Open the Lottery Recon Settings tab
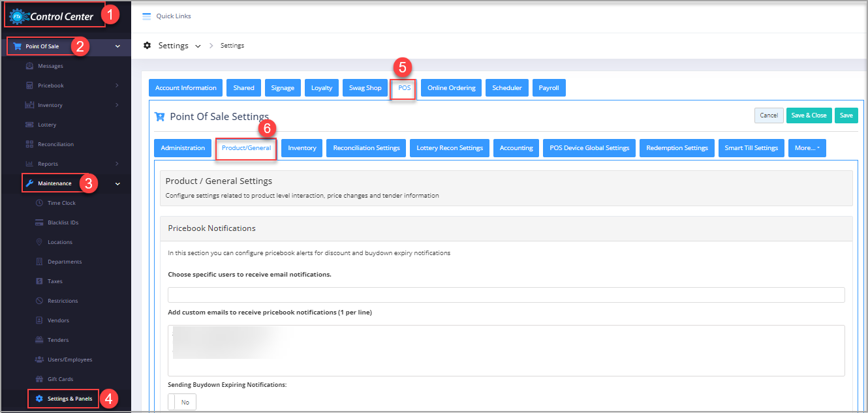This screenshot has width=868, height=413. tap(450, 148)
